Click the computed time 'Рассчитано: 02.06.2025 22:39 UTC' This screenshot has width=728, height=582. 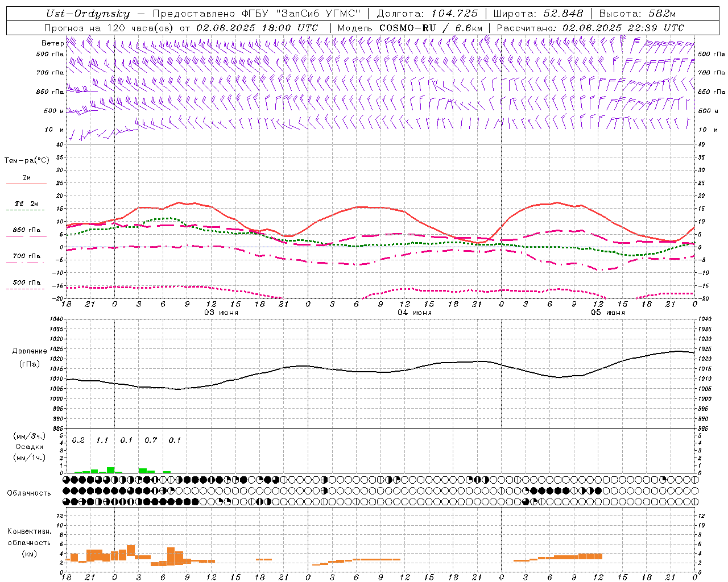point(590,28)
